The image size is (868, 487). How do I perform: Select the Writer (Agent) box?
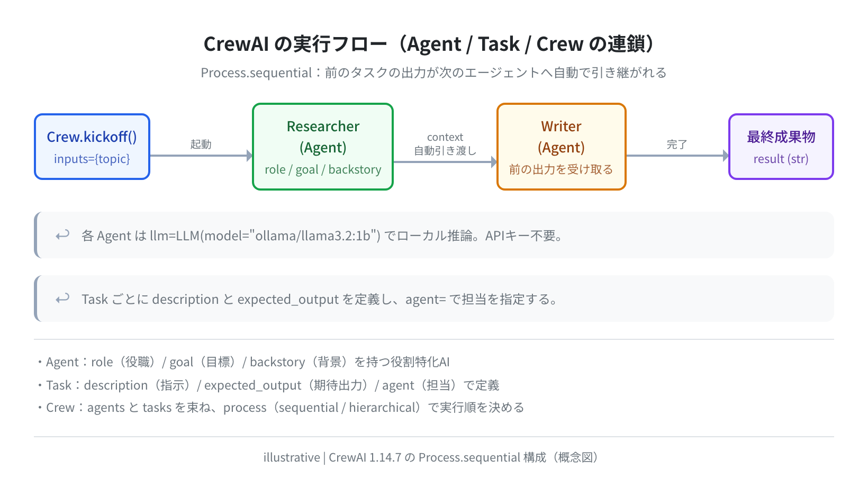(x=562, y=147)
